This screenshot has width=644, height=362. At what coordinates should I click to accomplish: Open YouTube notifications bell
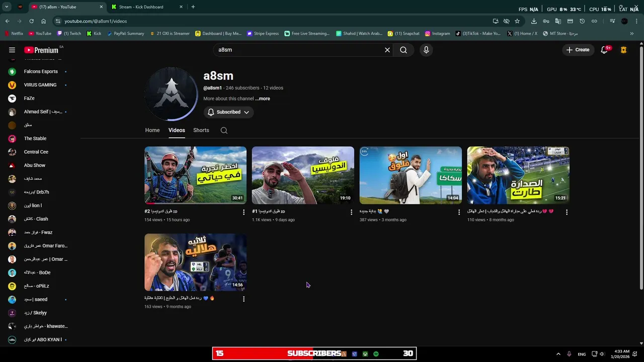(605, 50)
